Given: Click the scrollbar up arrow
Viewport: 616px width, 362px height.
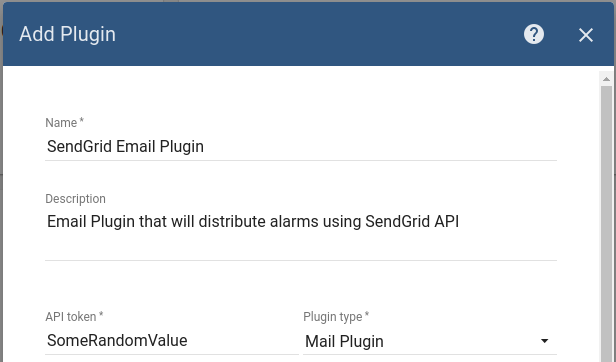Looking at the screenshot, I should pyautogui.click(x=606, y=79).
